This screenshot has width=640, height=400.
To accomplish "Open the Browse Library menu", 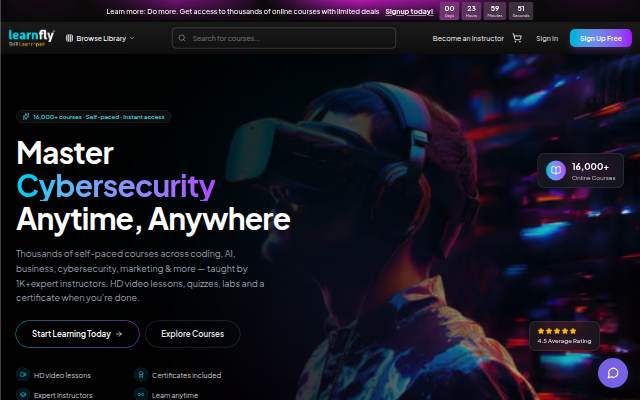I will click(100, 38).
